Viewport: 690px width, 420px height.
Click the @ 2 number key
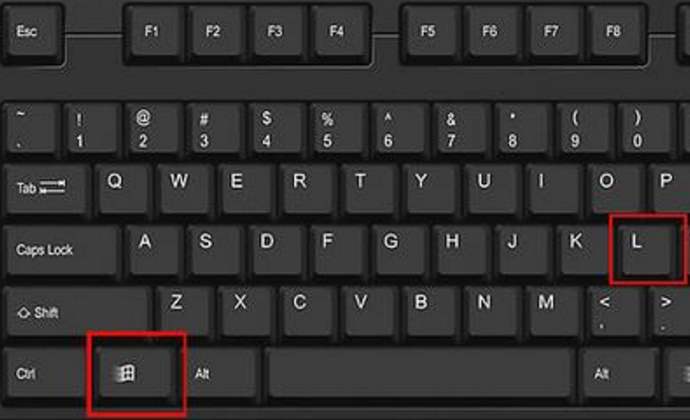[153, 129]
